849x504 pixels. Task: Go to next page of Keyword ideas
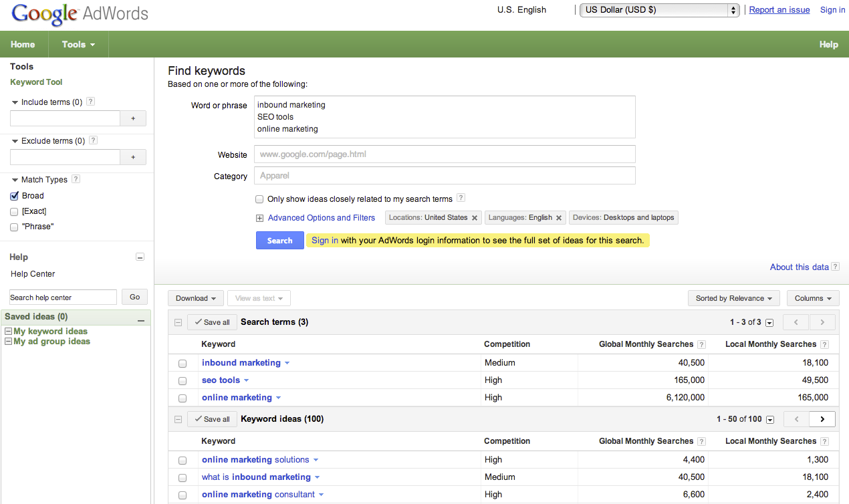pyautogui.click(x=822, y=419)
